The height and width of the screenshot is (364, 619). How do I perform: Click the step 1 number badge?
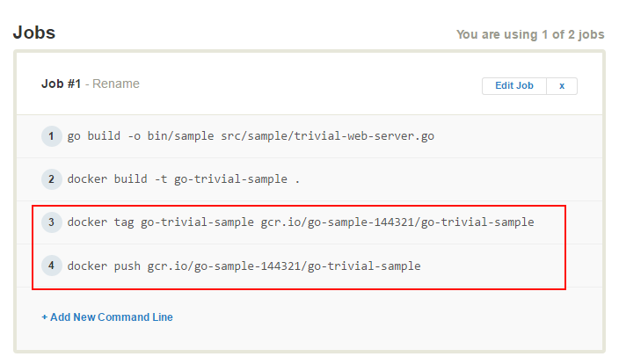click(x=51, y=136)
